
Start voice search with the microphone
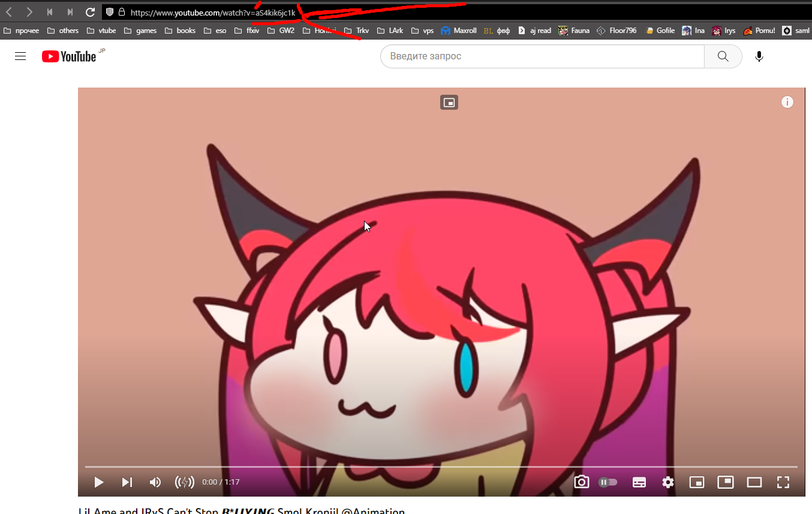pyautogui.click(x=759, y=56)
